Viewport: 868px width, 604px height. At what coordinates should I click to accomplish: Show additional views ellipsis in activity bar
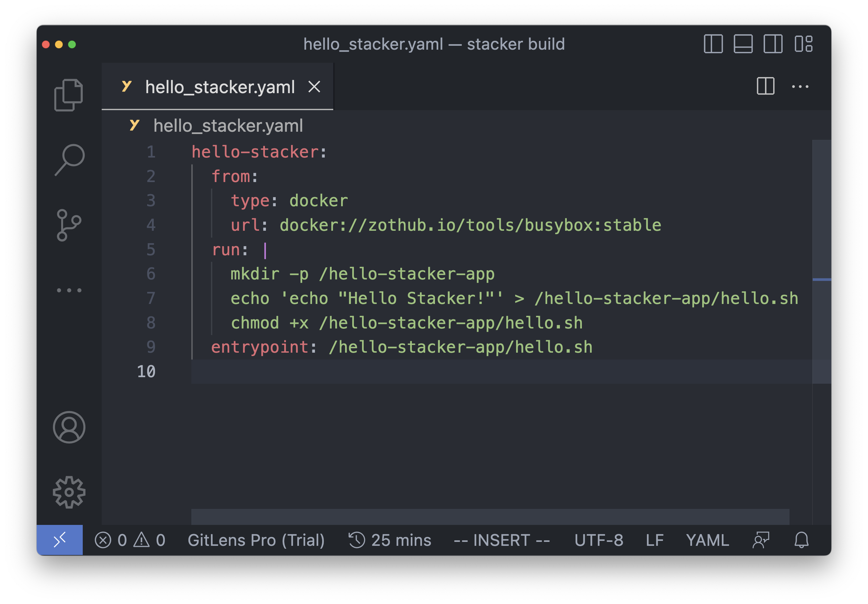tap(69, 290)
